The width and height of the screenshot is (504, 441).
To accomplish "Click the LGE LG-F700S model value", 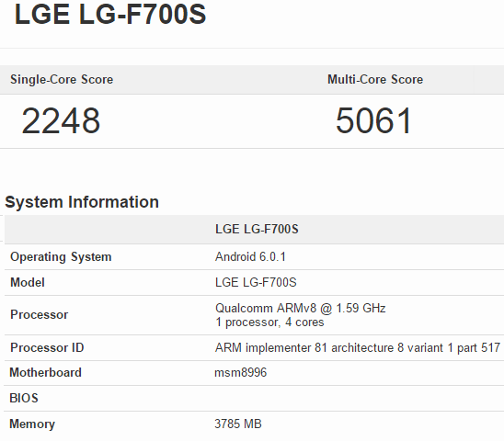I will [256, 282].
